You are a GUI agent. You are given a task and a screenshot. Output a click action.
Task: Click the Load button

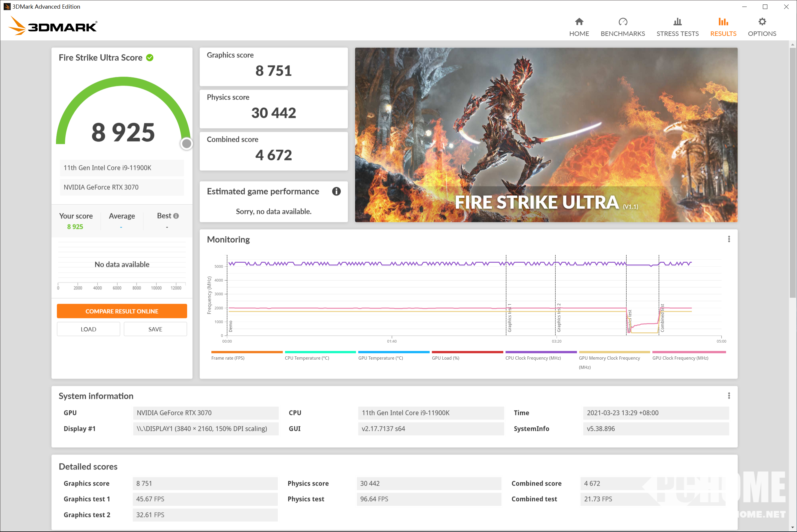point(88,329)
